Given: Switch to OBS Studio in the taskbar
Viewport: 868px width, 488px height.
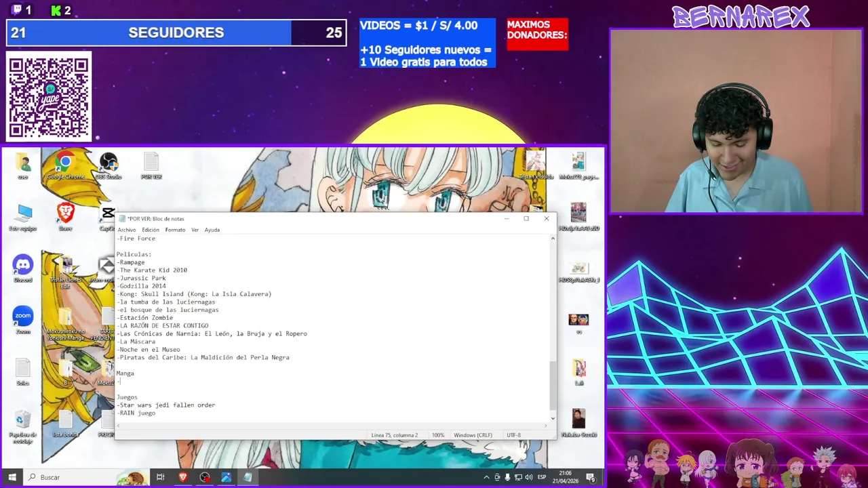Looking at the screenshot, I should pyautogui.click(x=205, y=477).
